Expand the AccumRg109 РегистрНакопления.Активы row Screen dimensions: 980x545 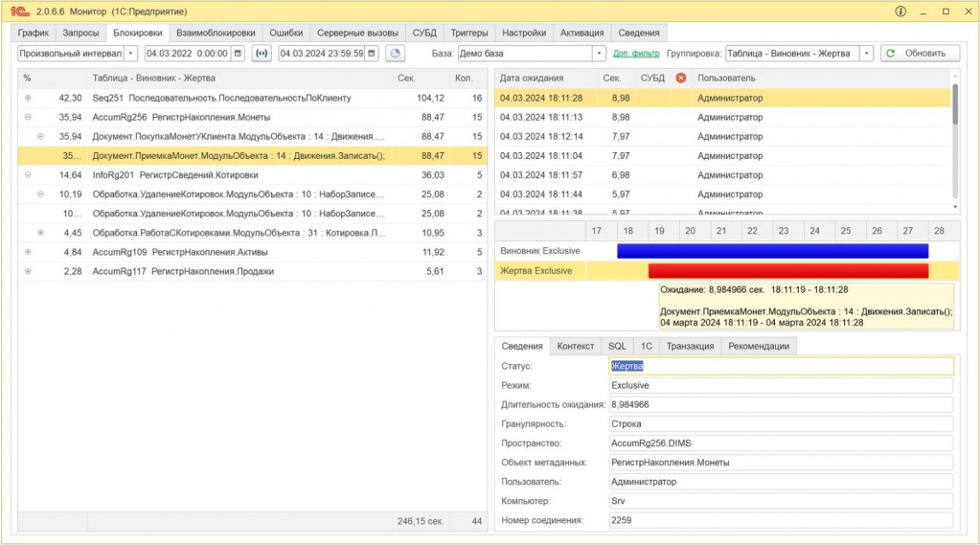point(28,252)
